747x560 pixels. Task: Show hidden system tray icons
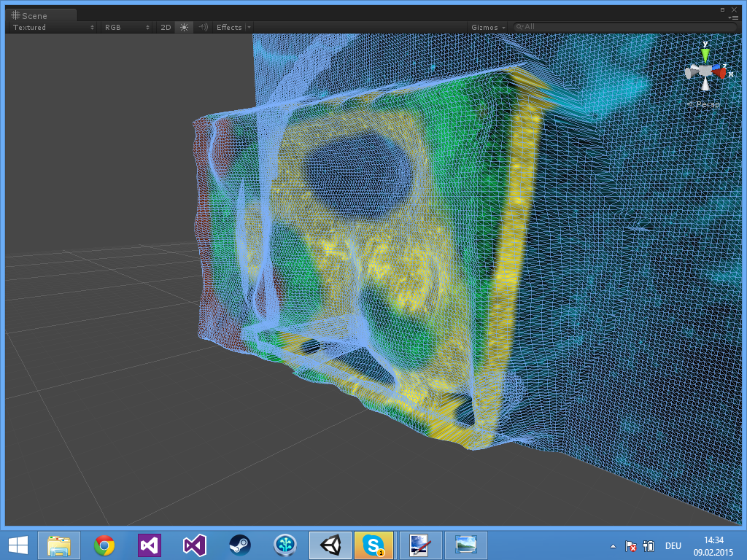point(613,546)
